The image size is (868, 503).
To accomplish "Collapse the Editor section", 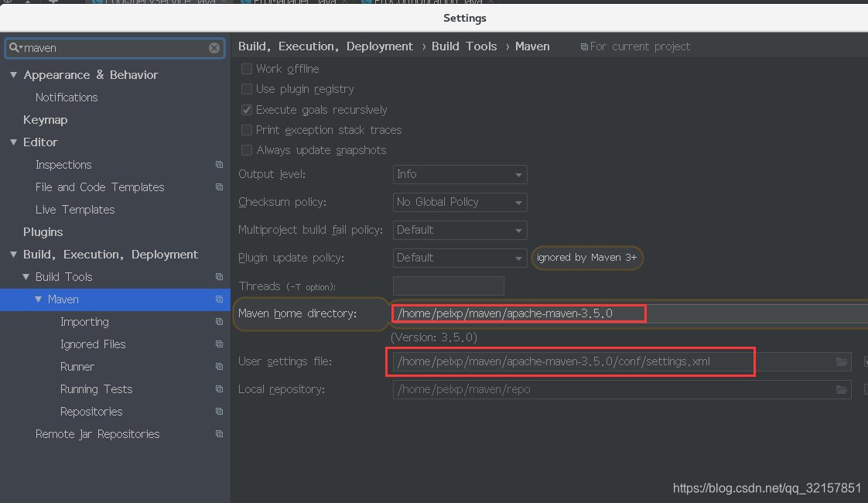I will coord(14,142).
